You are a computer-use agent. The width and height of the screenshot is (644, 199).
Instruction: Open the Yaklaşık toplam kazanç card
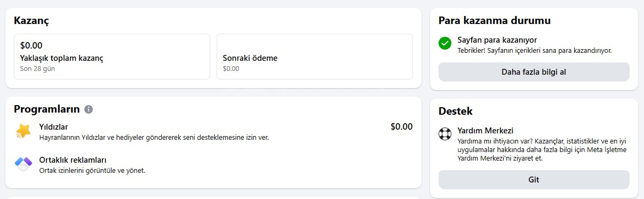tap(112, 57)
